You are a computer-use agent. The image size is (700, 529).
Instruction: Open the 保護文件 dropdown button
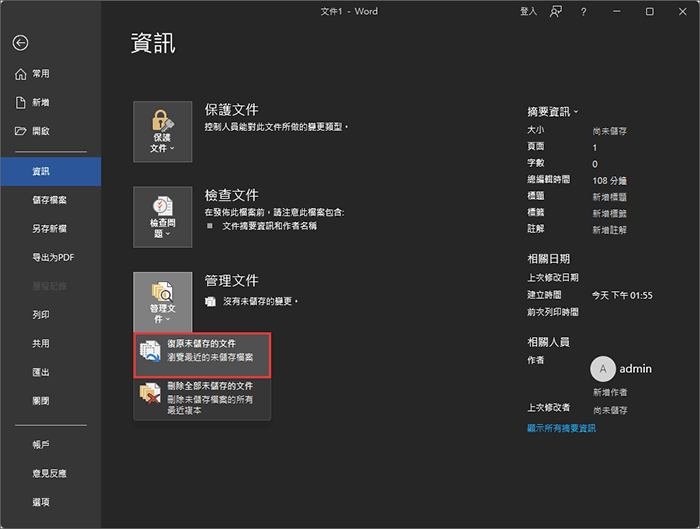(162, 131)
